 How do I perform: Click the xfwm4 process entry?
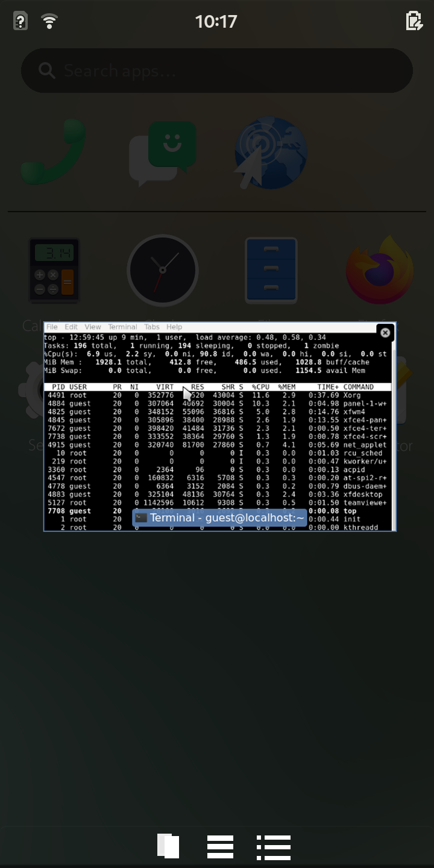218,412
